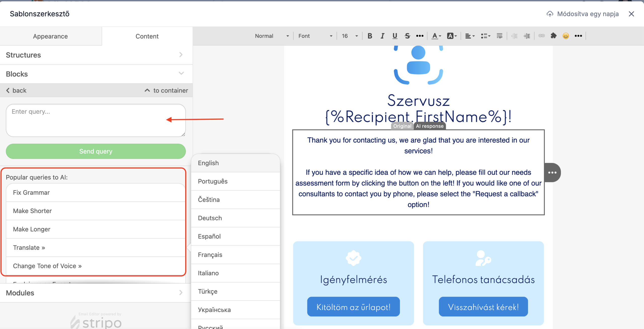
Task: Increase text indent
Action: (527, 36)
